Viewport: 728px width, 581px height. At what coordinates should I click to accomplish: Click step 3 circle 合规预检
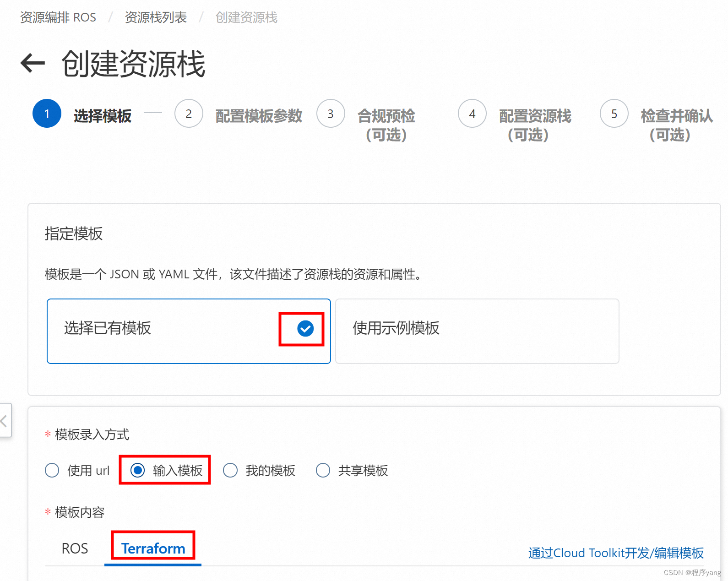(x=331, y=114)
